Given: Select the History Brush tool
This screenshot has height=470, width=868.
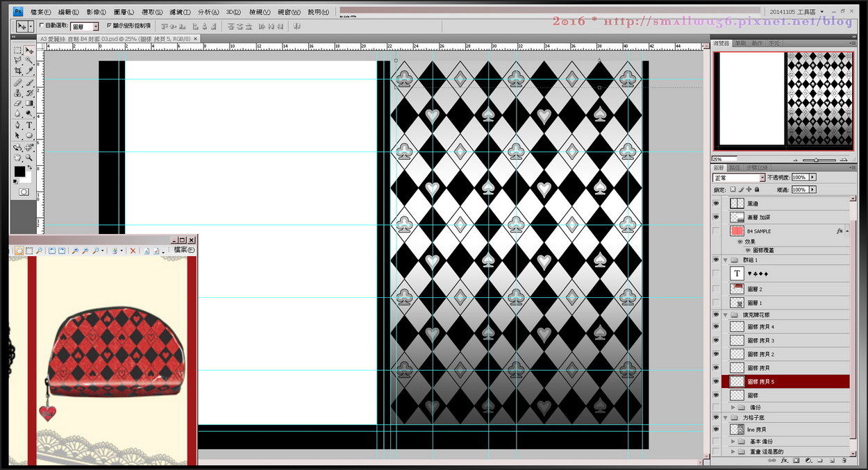Looking at the screenshot, I should pyautogui.click(x=29, y=93).
